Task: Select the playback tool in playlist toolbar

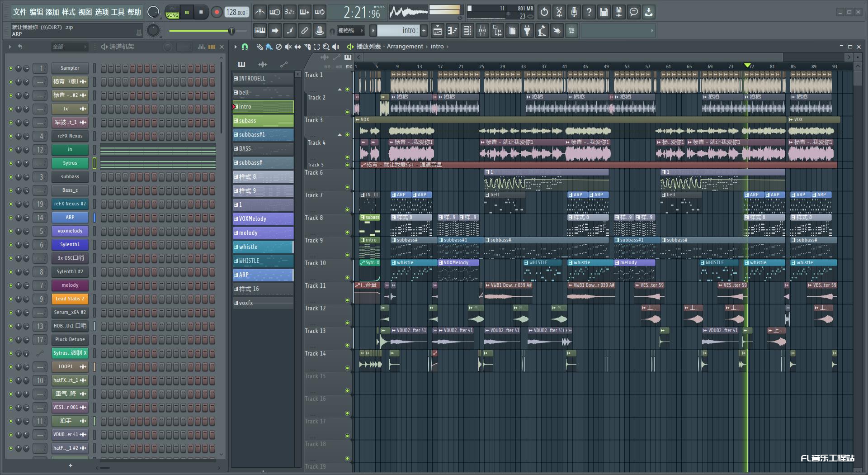Action: click(x=335, y=47)
